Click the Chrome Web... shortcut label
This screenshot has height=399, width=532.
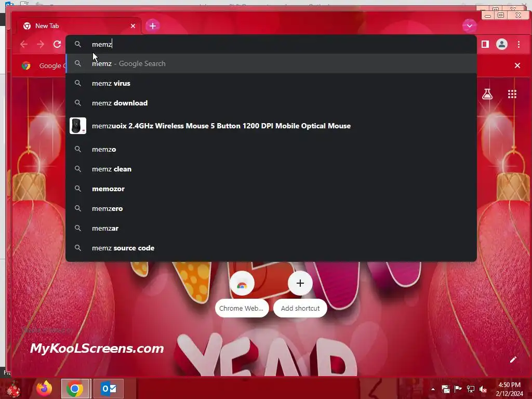pyautogui.click(x=241, y=309)
